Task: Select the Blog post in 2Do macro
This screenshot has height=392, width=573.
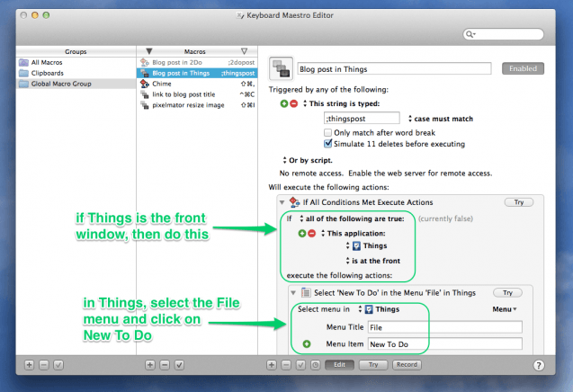Action: tap(197, 62)
